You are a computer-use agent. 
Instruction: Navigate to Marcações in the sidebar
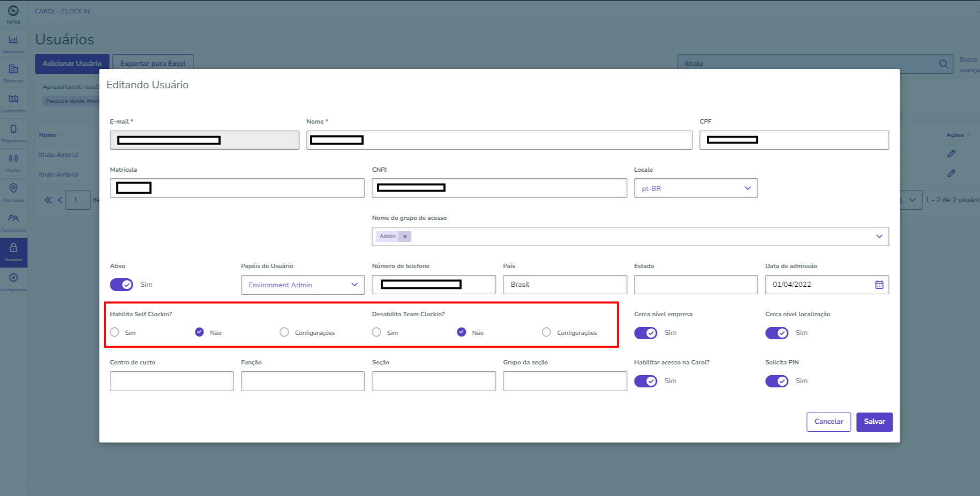click(13, 193)
